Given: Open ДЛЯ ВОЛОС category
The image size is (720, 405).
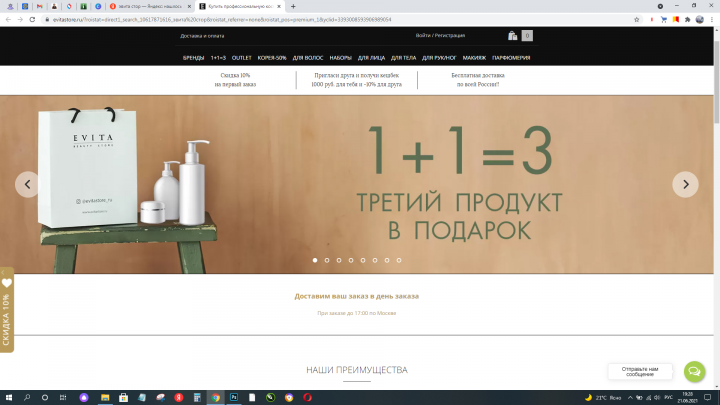Looking at the screenshot, I should click(308, 58).
